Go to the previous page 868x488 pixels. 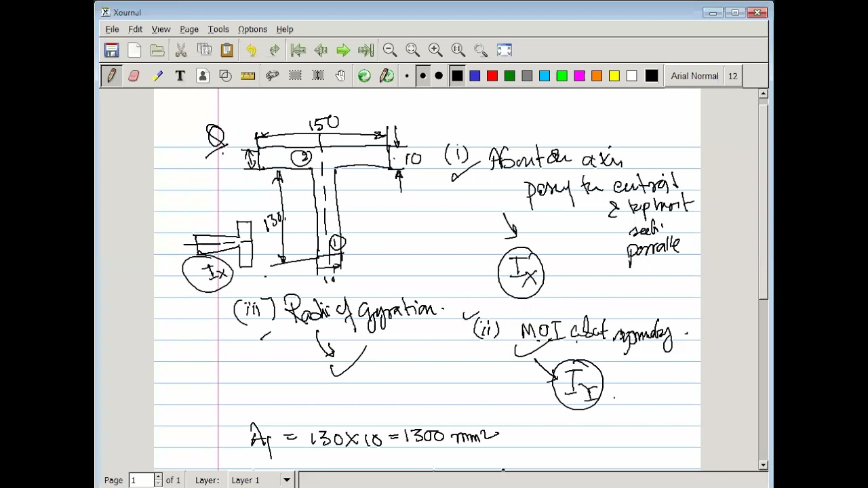pyautogui.click(x=321, y=49)
